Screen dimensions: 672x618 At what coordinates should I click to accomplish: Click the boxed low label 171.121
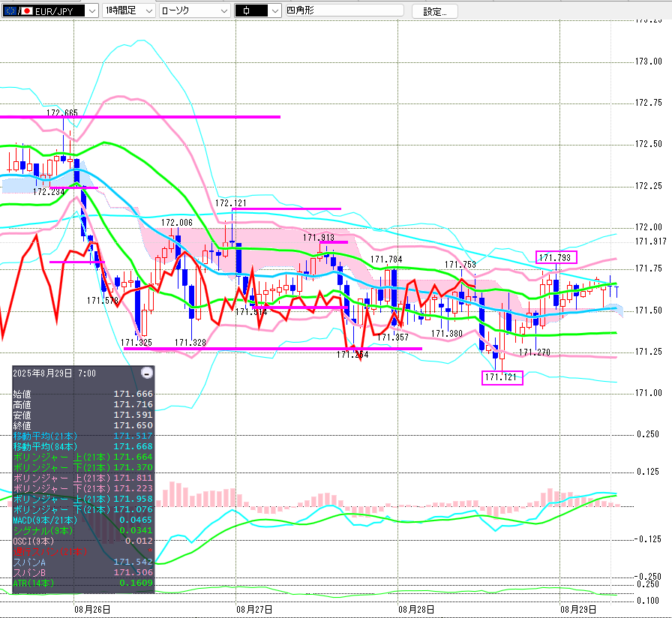coord(502,377)
